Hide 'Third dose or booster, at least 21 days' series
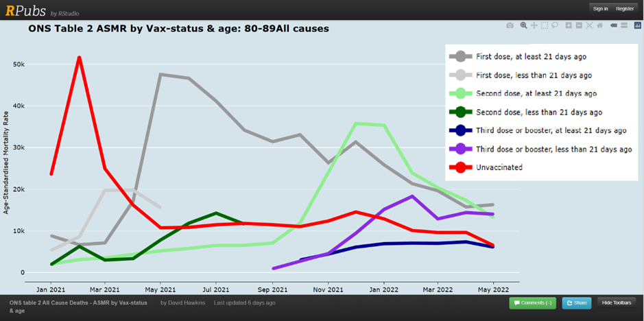The height and width of the screenshot is (321, 644). pyautogui.click(x=551, y=130)
